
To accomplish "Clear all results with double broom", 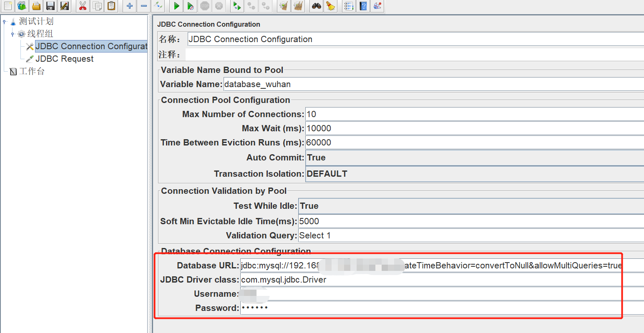I will 298,6.
